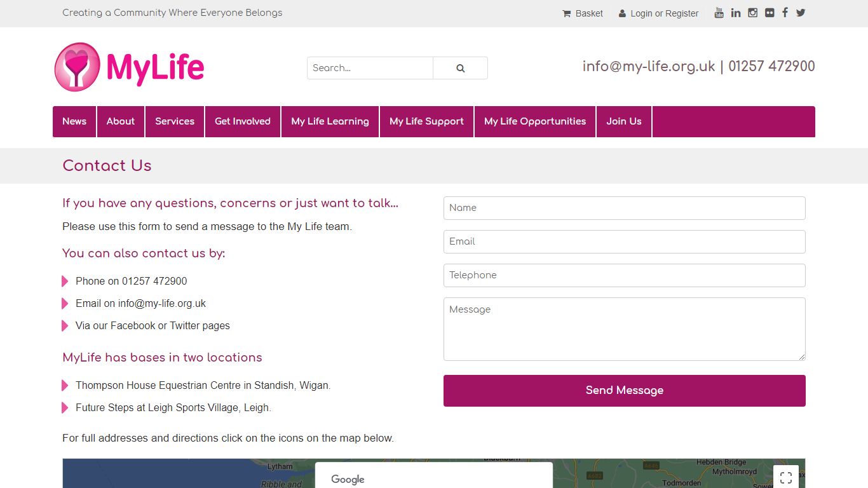
Task: Focus the Name input field
Action: pos(625,208)
